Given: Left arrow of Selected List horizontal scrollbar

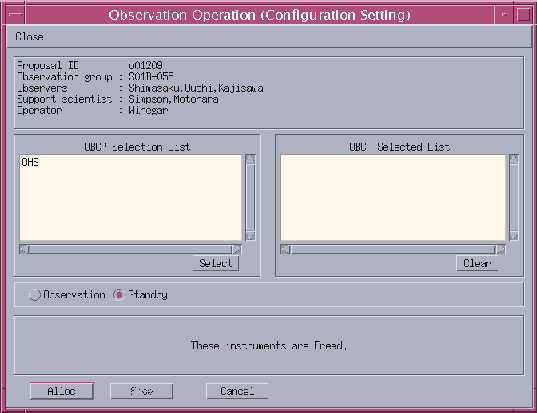Looking at the screenshot, I should (x=285, y=249).
